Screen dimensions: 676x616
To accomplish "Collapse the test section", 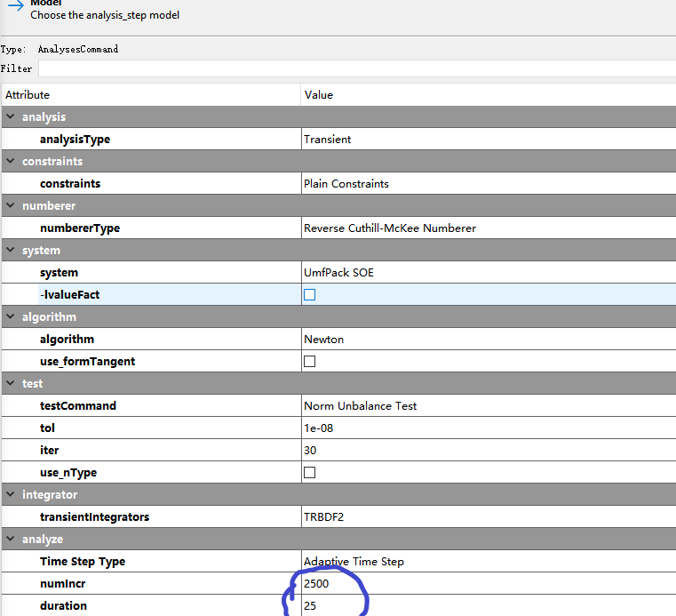I will tap(11, 383).
